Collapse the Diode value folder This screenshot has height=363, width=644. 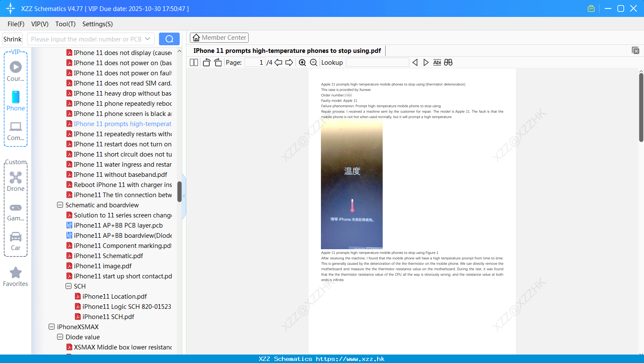60,337
